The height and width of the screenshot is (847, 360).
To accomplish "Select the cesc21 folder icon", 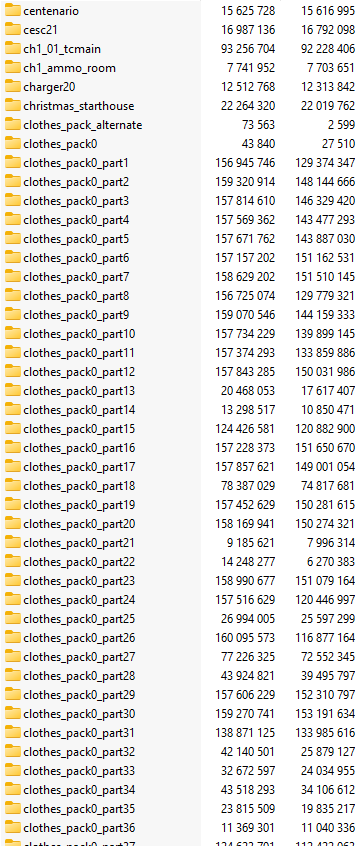I will pyautogui.click(x=12, y=30).
